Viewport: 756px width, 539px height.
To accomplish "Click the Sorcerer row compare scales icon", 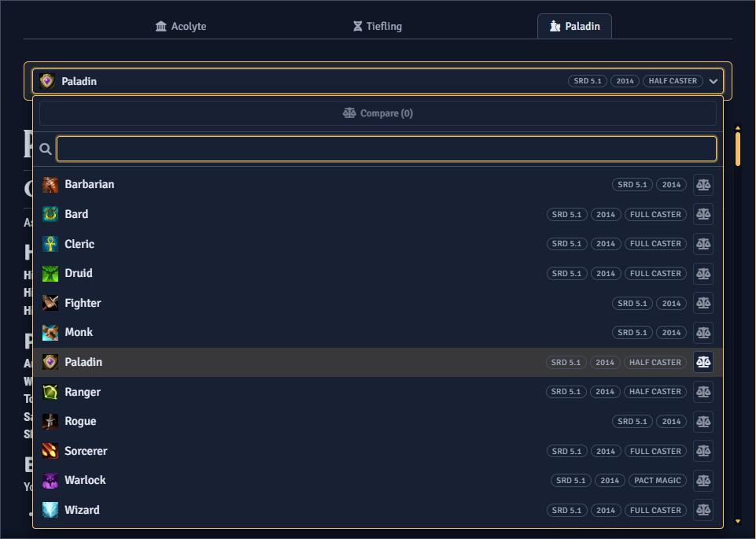I will pyautogui.click(x=703, y=451).
